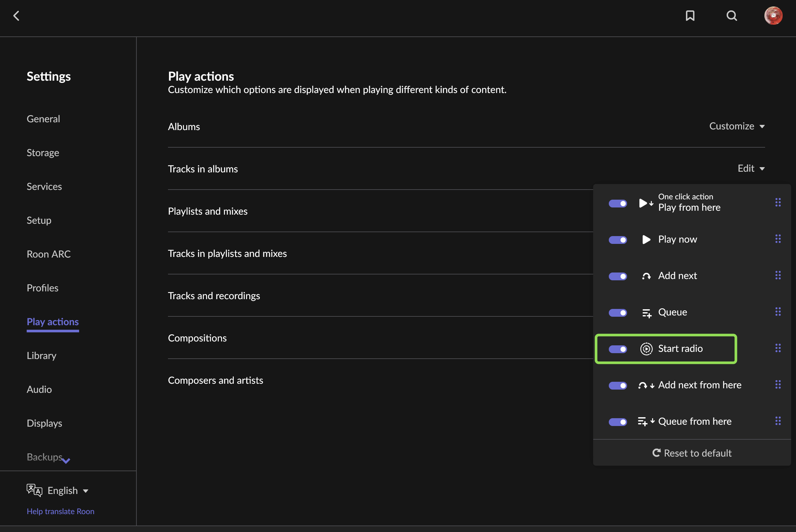This screenshot has height=532, width=796.
Task: Toggle off Add next from here
Action: (617, 385)
